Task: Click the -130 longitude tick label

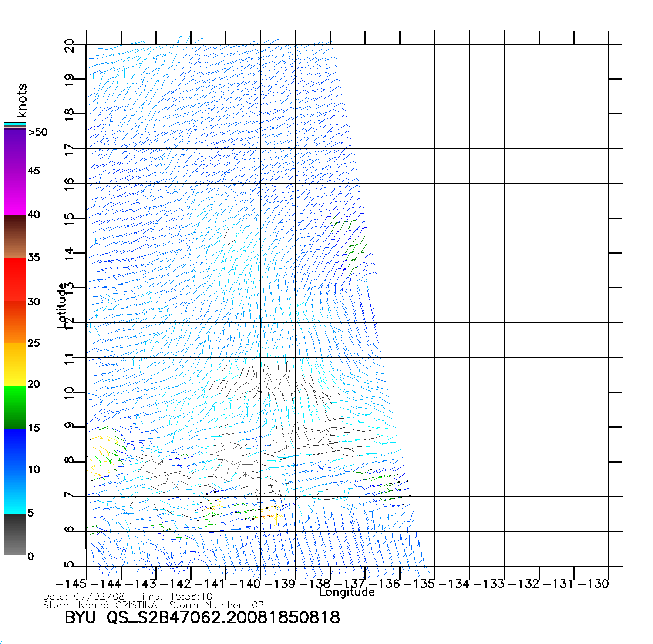Action: tap(593, 584)
